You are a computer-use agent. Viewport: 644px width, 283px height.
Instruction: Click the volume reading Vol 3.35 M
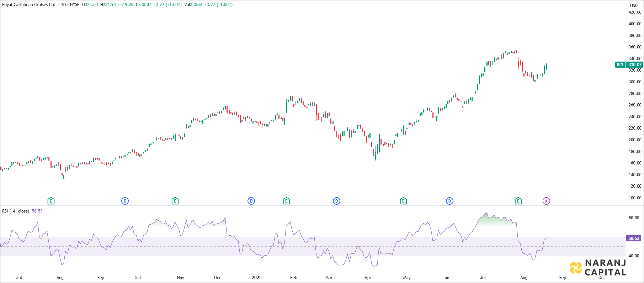tap(193, 5)
